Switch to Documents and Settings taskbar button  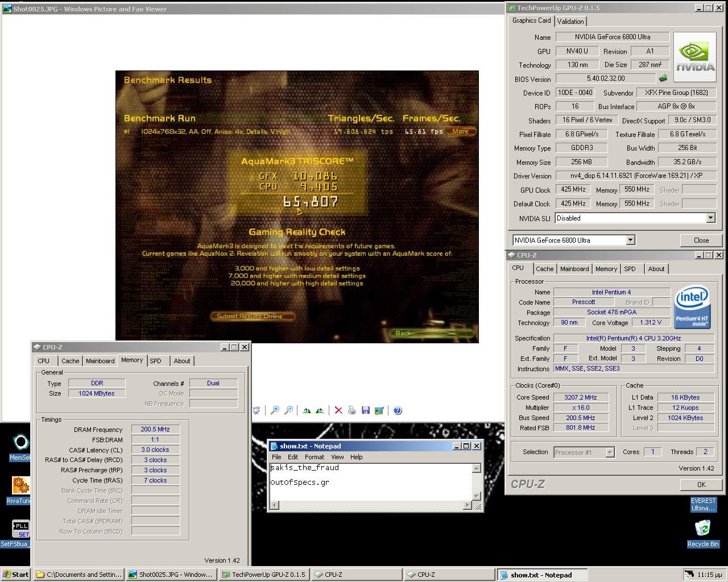click(79, 575)
